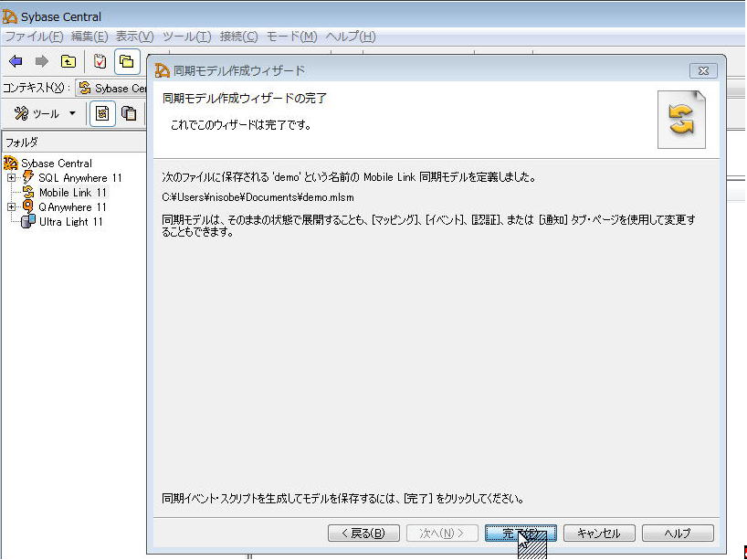The width and height of the screenshot is (747, 560).
Task: Expand the QAnywhere 11 tree node
Action: pyautogui.click(x=12, y=207)
